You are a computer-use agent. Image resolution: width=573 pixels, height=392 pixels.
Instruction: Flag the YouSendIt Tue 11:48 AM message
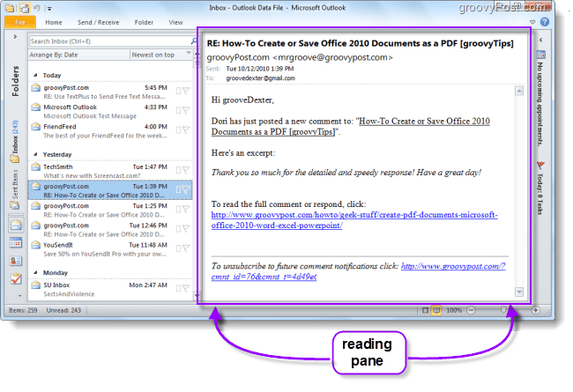point(186,248)
